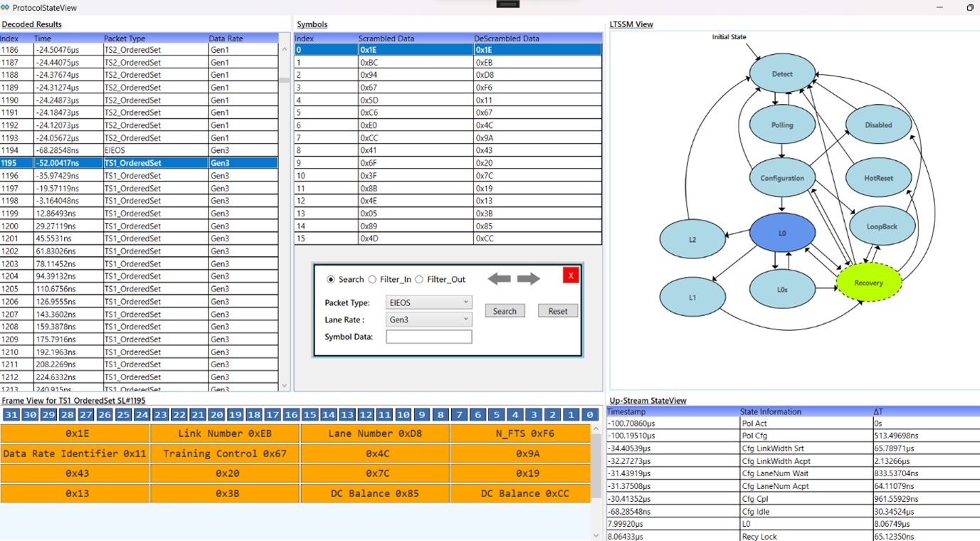
Task: Click the Polling state node
Action: (x=781, y=125)
